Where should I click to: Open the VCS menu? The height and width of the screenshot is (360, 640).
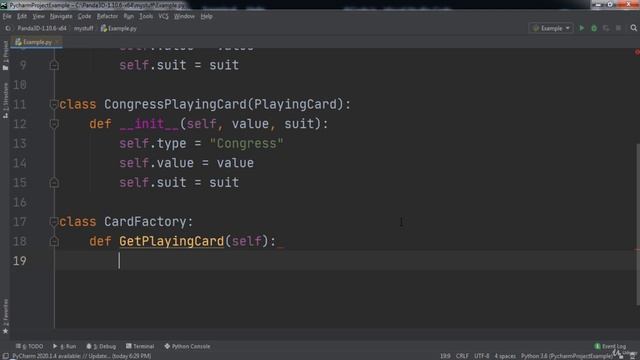[163, 16]
